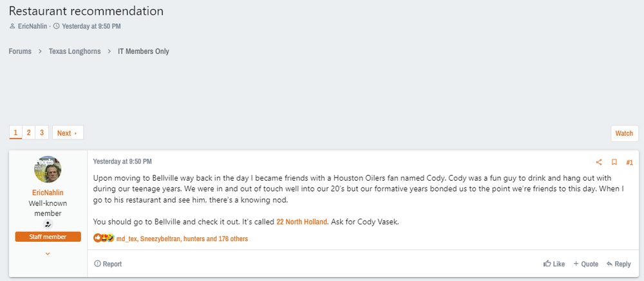
Task: Open the 22 North Holland link
Action: [x=301, y=222]
